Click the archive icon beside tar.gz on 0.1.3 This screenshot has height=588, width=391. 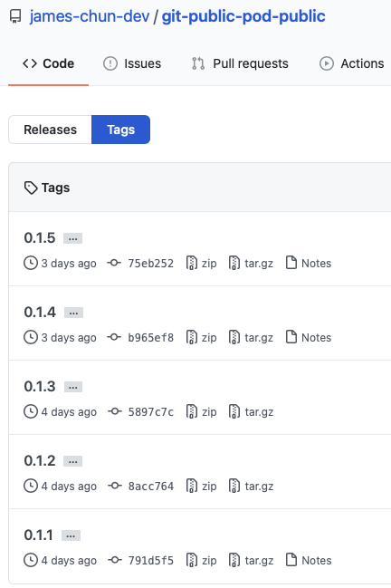tap(234, 411)
